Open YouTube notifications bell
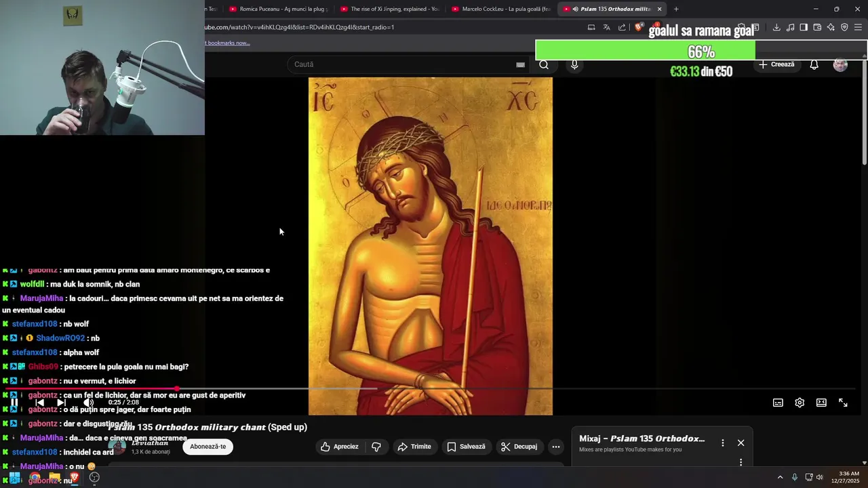The height and width of the screenshot is (488, 868). [x=814, y=64]
